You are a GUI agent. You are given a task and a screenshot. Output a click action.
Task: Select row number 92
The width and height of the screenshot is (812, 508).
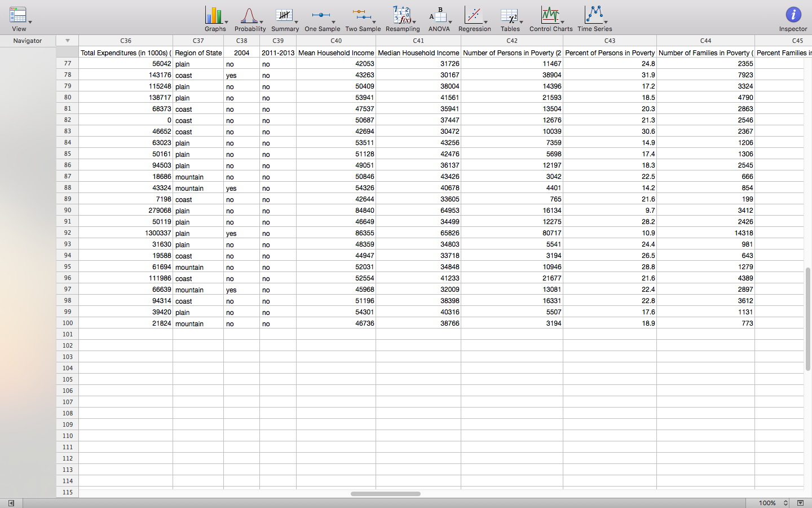pyautogui.click(x=68, y=233)
